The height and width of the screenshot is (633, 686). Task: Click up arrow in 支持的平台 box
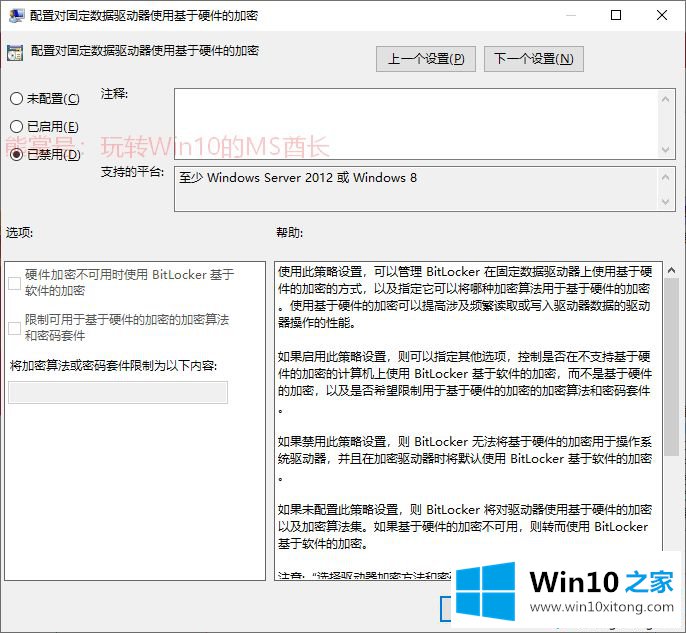pos(665,178)
